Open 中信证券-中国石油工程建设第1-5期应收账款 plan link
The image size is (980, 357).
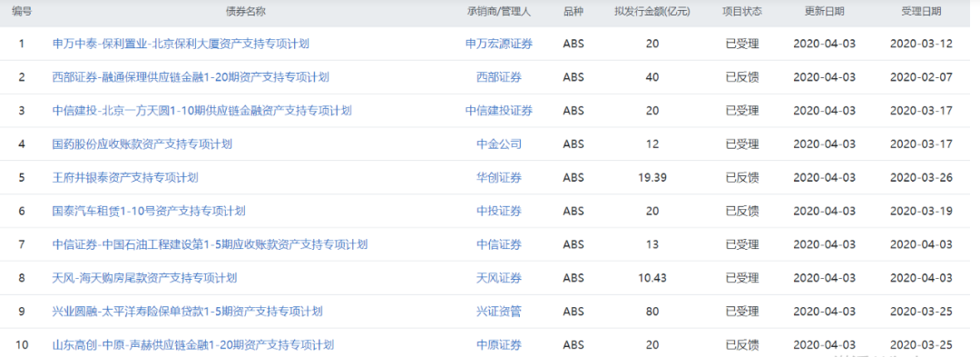pos(210,244)
